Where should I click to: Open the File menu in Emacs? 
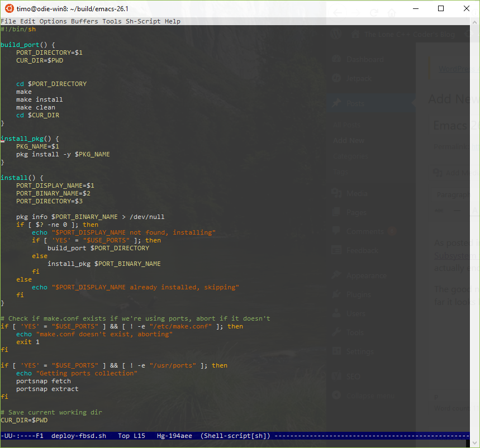8,21
